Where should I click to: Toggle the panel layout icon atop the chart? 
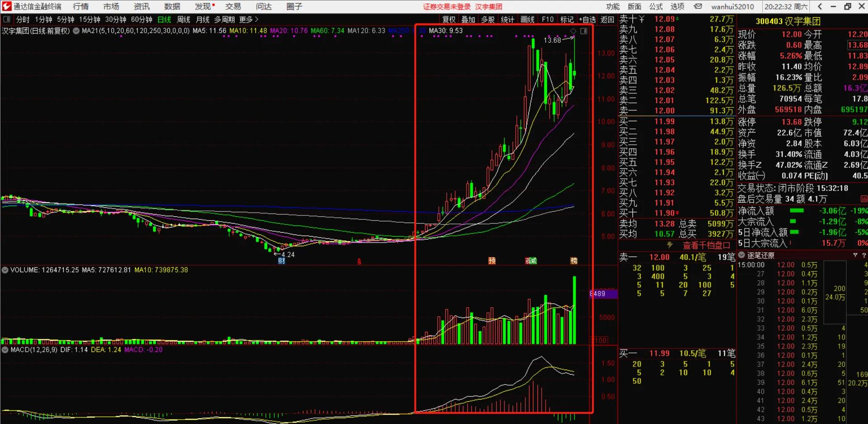click(x=584, y=31)
